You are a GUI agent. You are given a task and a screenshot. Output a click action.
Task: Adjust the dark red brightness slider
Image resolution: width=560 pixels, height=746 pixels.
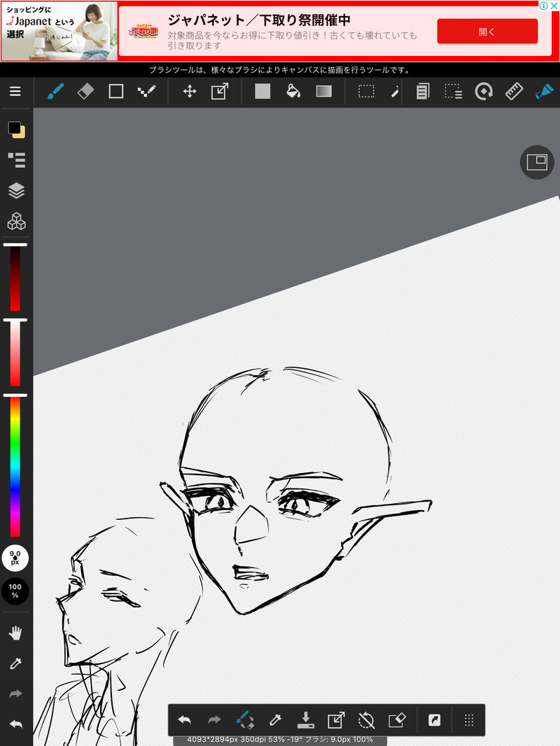(x=15, y=278)
